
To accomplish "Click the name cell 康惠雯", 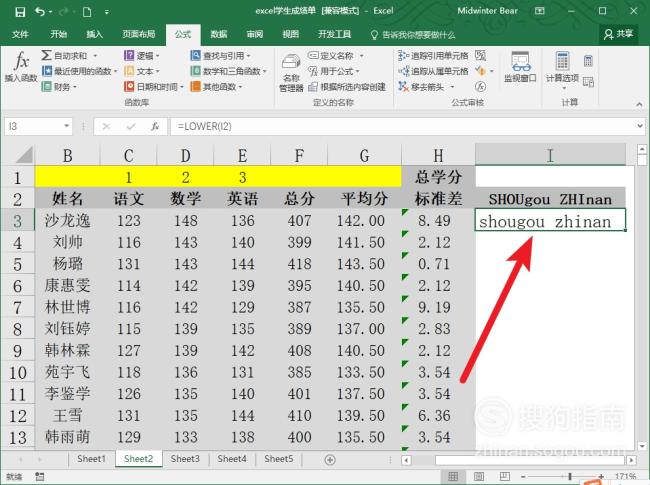I will tap(67, 286).
